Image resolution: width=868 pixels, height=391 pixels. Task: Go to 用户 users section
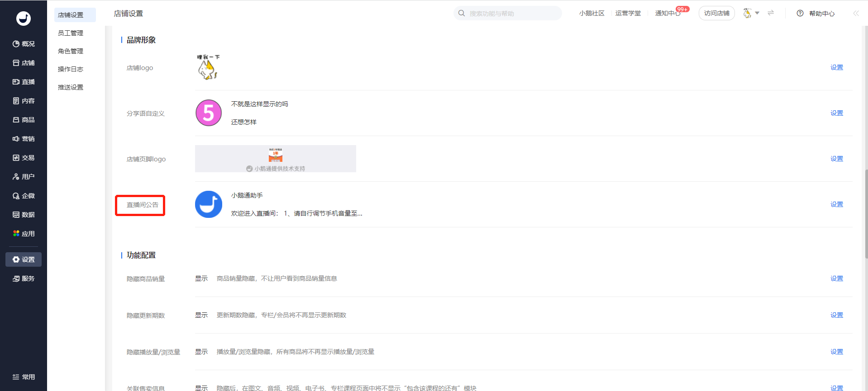click(24, 177)
